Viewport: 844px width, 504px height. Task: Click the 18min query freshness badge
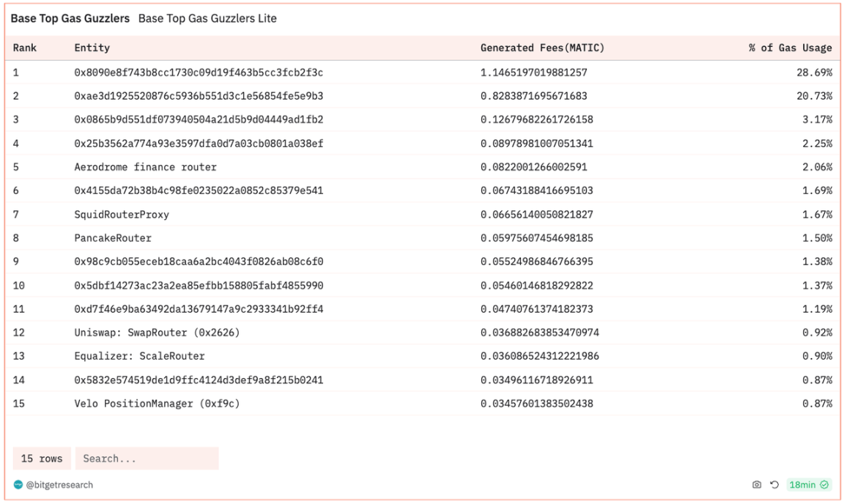(x=809, y=485)
